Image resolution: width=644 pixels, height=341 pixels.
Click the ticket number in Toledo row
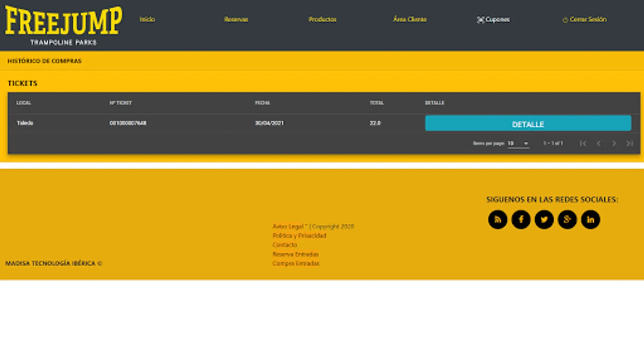[x=128, y=123]
